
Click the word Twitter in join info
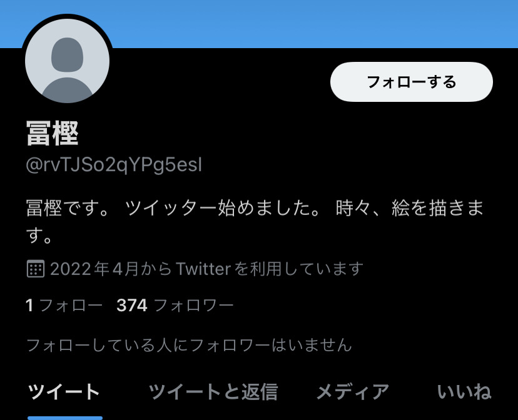[x=203, y=269]
